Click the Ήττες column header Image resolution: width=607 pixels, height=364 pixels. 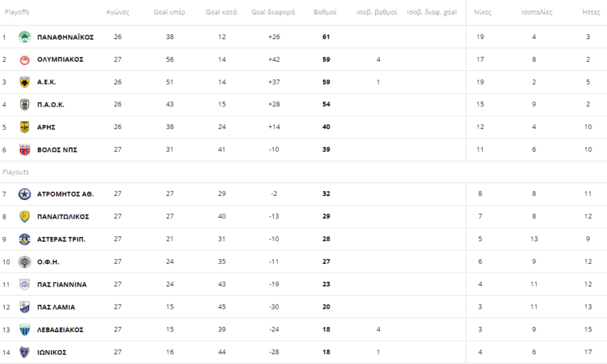pyautogui.click(x=591, y=13)
